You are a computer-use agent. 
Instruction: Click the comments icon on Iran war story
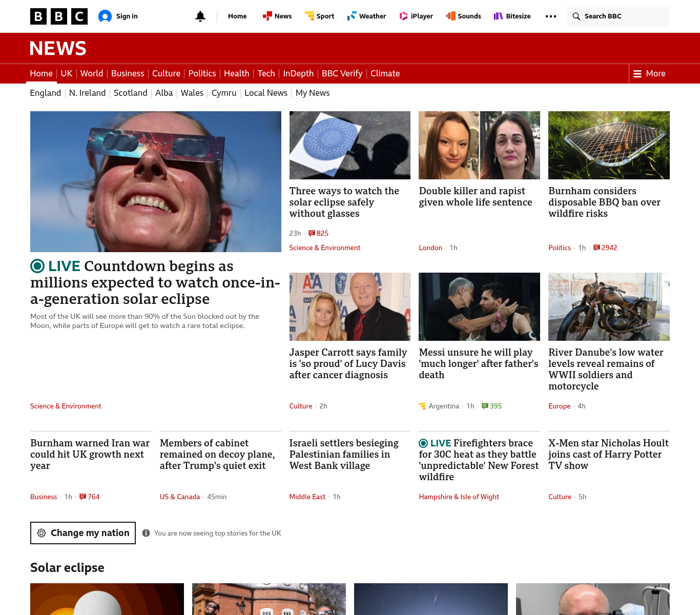(83, 497)
